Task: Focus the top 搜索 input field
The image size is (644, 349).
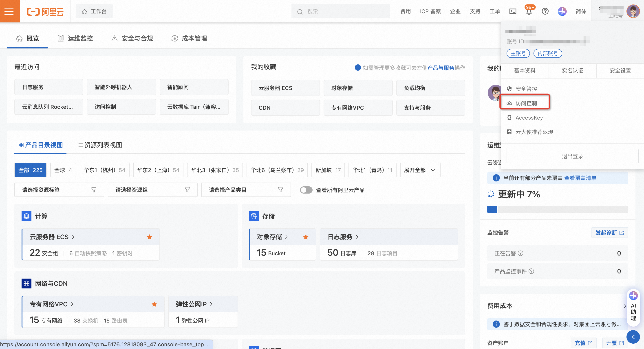Action: click(x=340, y=11)
